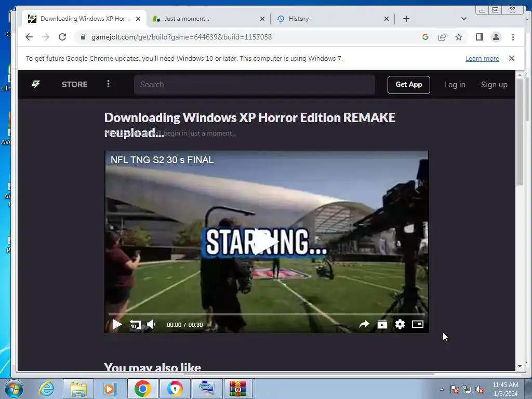Click the Action Center flag icon
This screenshot has height=399, width=532.
pos(455,389)
